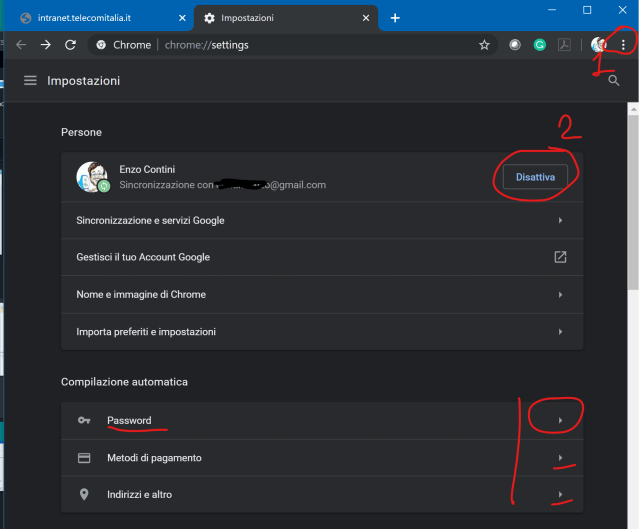Image resolution: width=639 pixels, height=529 pixels.
Task: Open a new tab with plus button
Action: pos(395,18)
